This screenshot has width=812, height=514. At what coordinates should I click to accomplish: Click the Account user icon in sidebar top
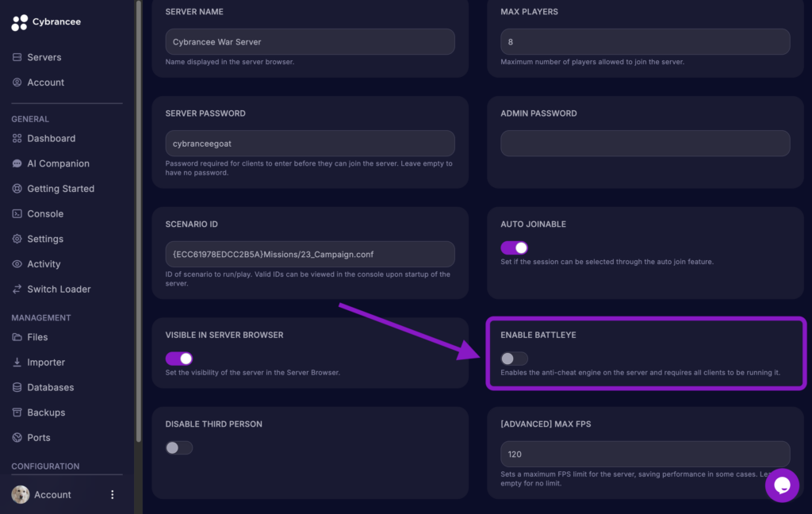(x=17, y=82)
